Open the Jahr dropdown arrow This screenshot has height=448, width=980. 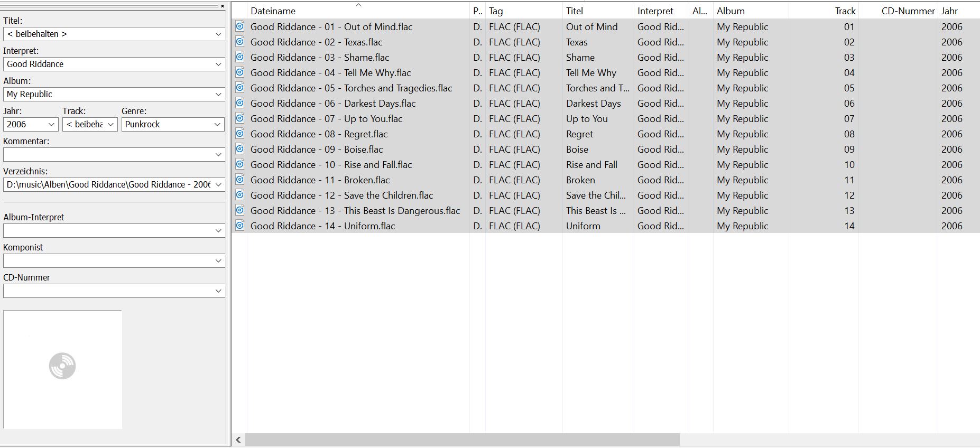[51, 124]
